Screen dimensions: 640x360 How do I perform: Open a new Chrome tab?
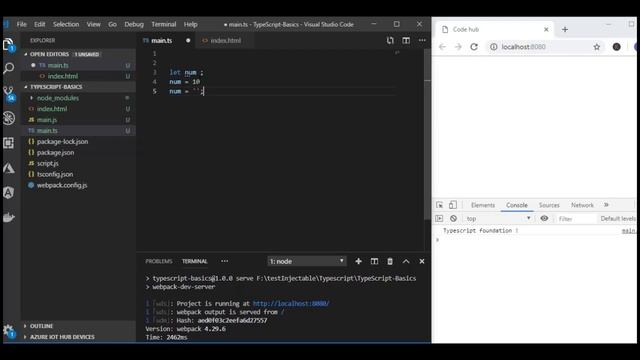coord(565,29)
